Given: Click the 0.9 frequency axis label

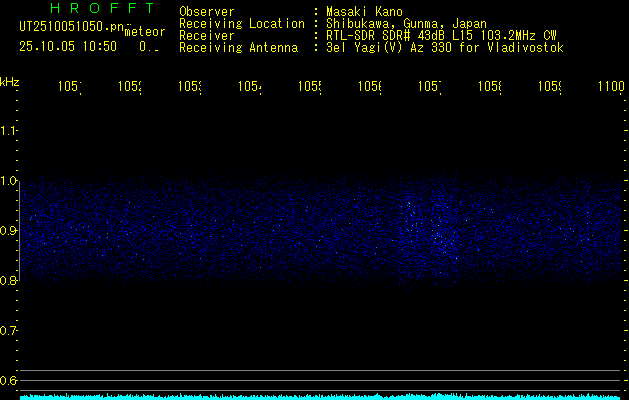Looking at the screenshot, I should (9, 231).
